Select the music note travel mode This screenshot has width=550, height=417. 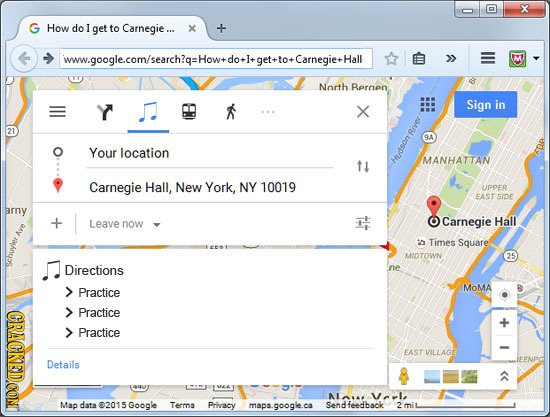tap(148, 112)
